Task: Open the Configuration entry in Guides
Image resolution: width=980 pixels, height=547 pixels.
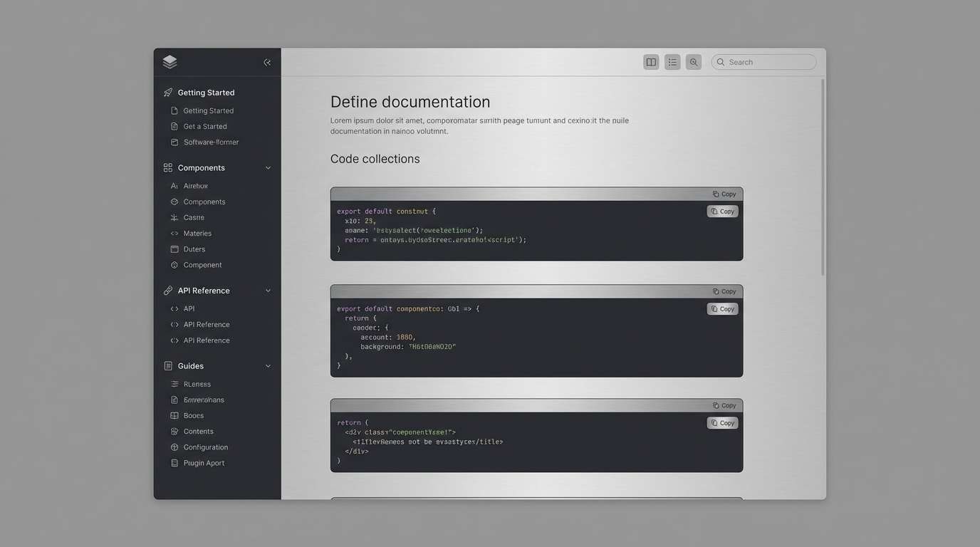Action: [205, 448]
